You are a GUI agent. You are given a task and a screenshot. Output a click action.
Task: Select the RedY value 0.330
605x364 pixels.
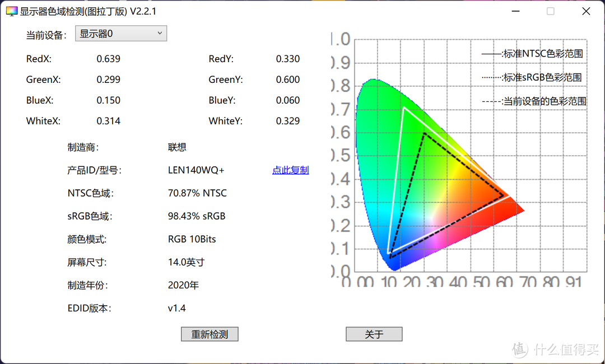288,59
